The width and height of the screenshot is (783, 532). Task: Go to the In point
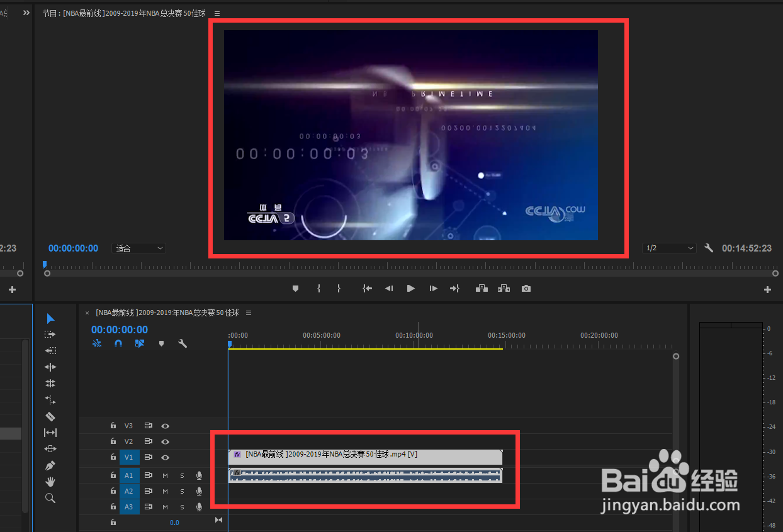coord(368,289)
